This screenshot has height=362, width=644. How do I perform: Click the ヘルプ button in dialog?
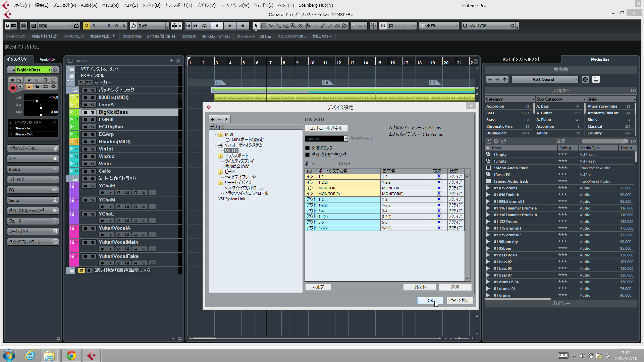tap(318, 287)
